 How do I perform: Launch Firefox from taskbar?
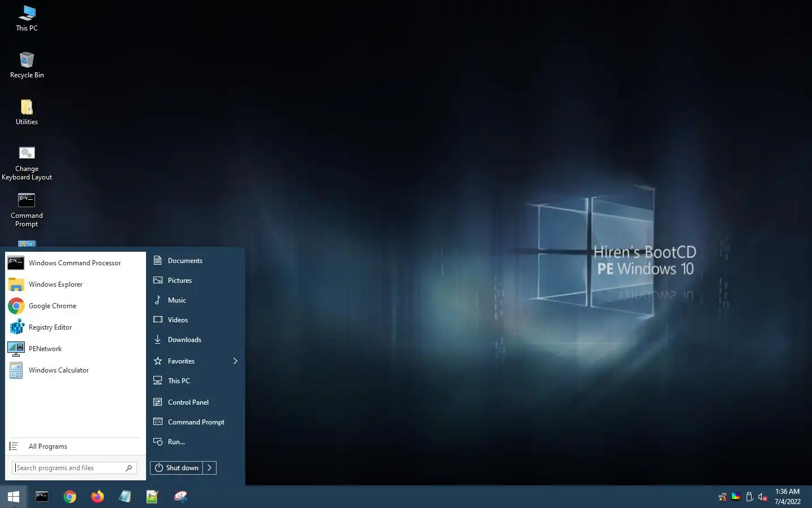98,497
